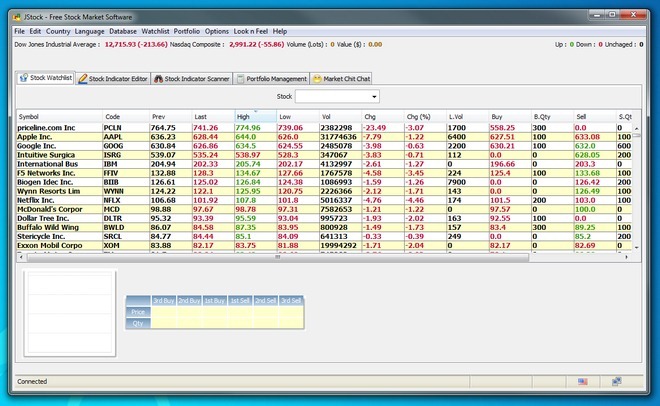Open the File menu
The height and width of the screenshot is (406, 660).
[19, 31]
